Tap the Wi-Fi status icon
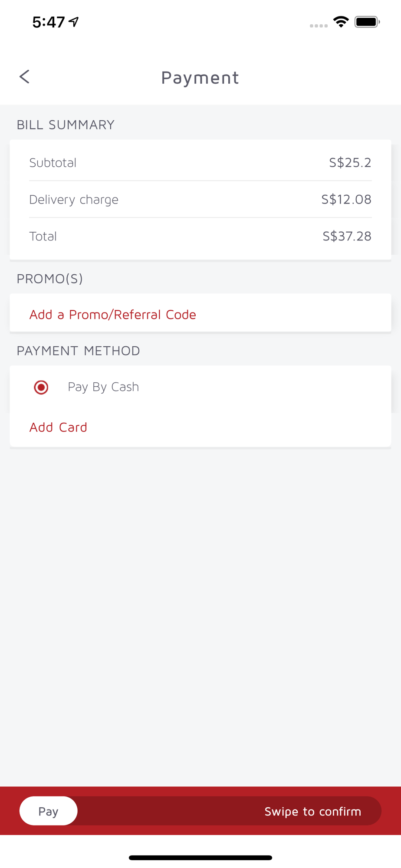 [341, 22]
